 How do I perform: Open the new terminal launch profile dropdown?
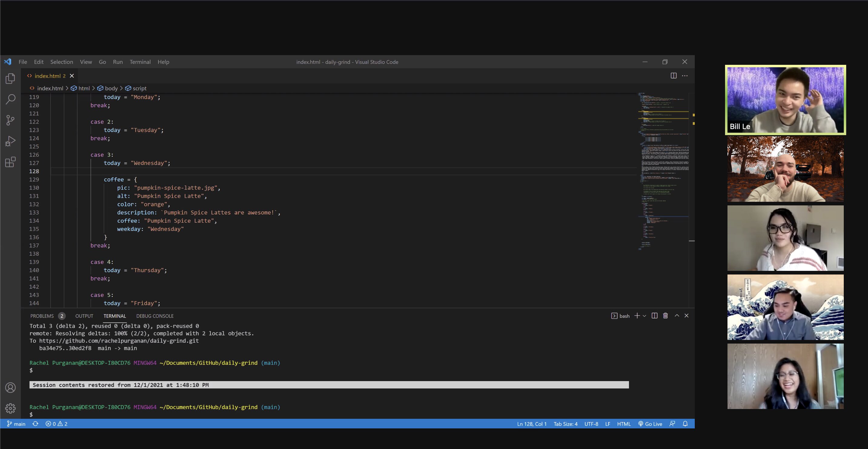click(644, 316)
